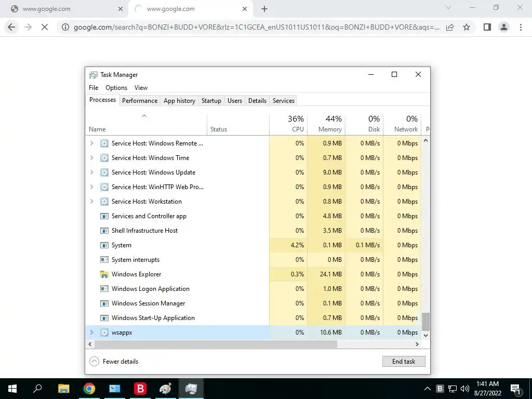Switch to the Startup tab
This screenshot has height=399, width=532.
tap(211, 101)
